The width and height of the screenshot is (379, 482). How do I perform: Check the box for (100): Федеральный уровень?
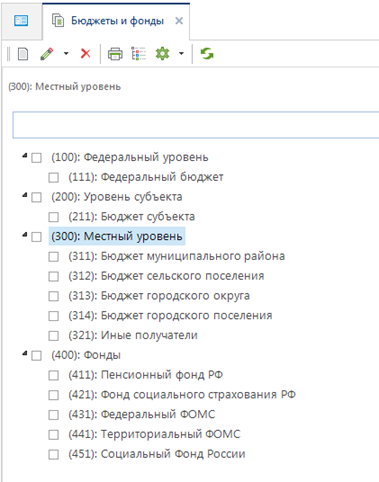click(36, 158)
